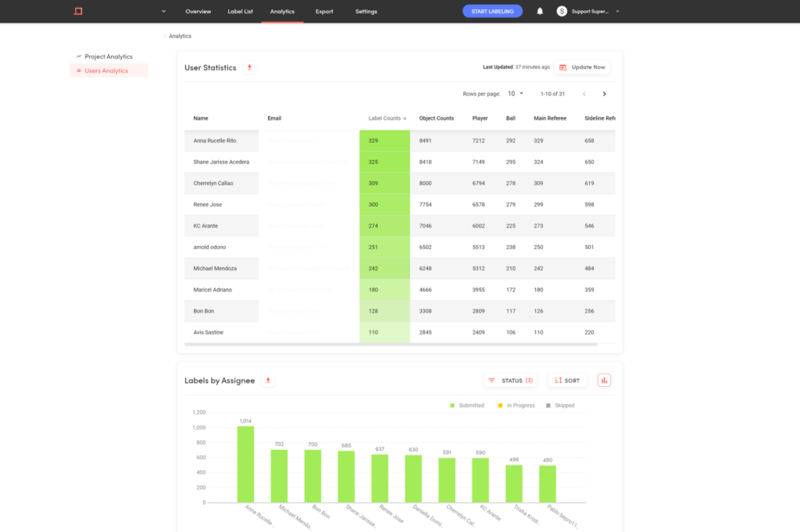This screenshot has height=532, width=800.
Task: Go to previous page of user statistics
Action: [584, 94]
